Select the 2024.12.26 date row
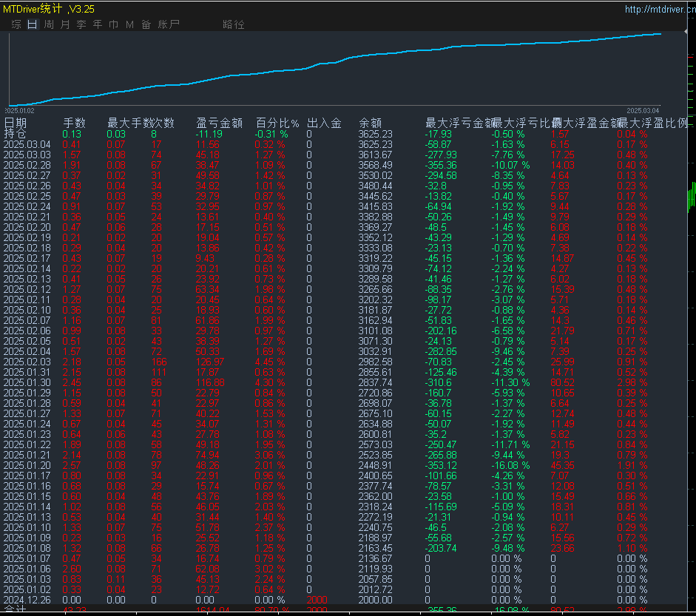Image resolution: width=696 pixels, height=616 pixels. pos(27,600)
